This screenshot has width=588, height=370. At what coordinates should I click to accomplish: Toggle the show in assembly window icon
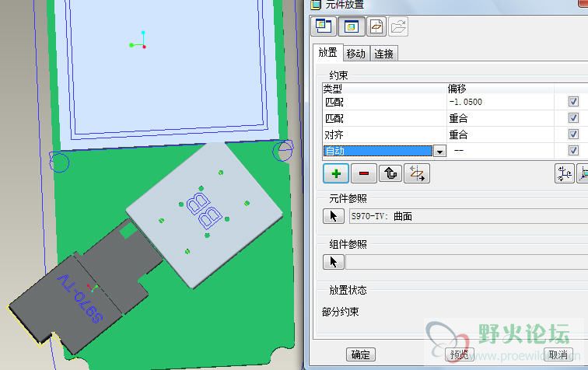tap(351, 26)
